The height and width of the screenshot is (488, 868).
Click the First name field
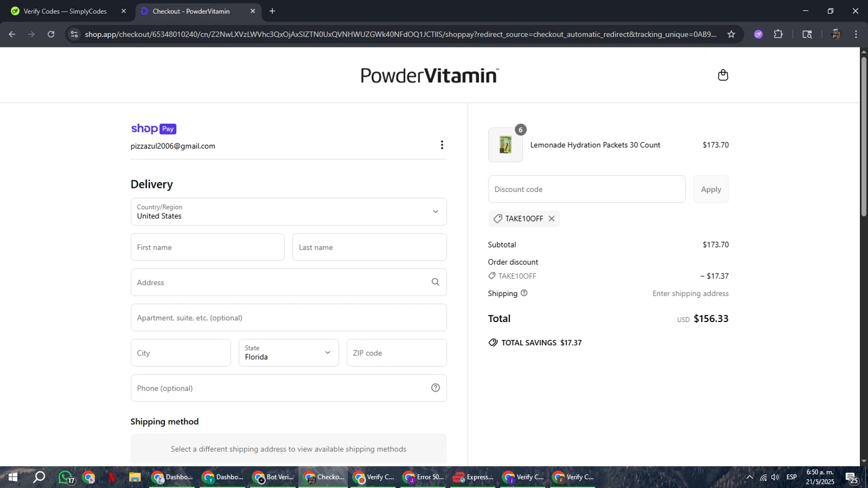coord(208,247)
